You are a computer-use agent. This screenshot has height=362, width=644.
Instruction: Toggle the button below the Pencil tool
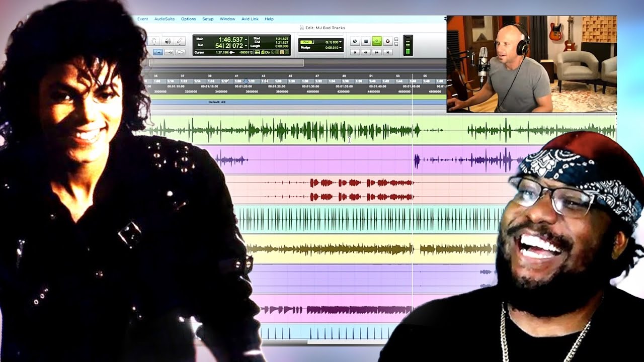coord(181,52)
